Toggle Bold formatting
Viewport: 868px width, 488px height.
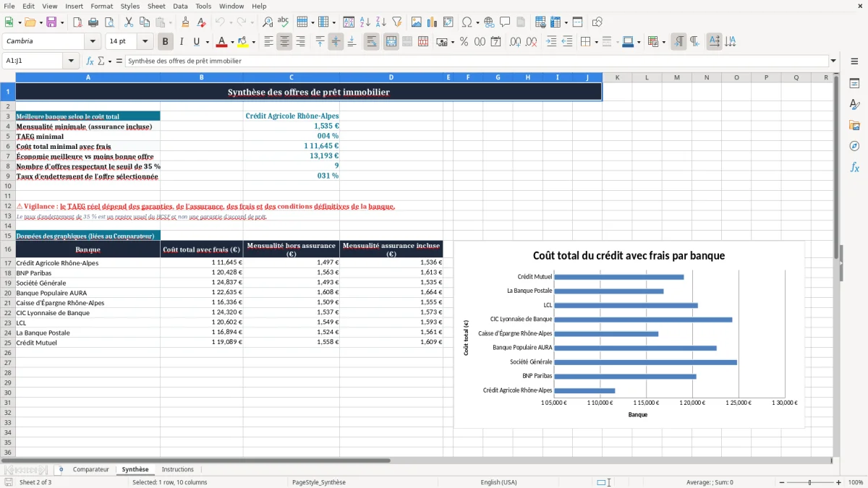click(166, 42)
